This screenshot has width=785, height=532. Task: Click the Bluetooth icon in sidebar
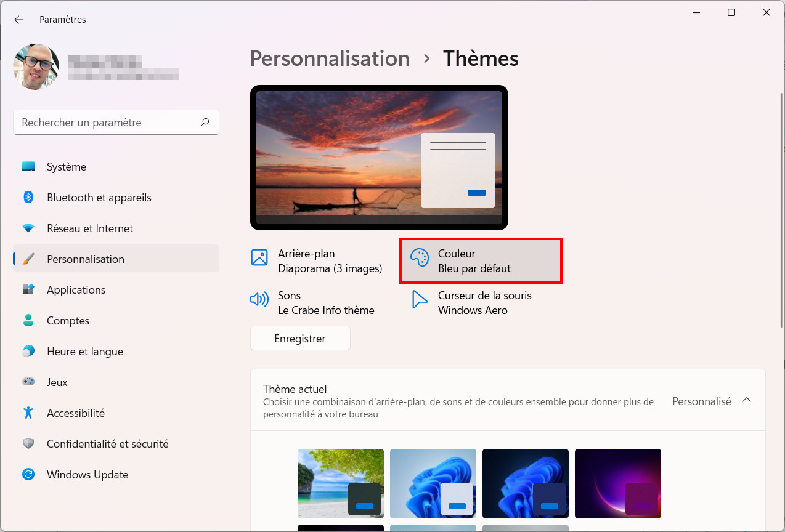pos(28,198)
